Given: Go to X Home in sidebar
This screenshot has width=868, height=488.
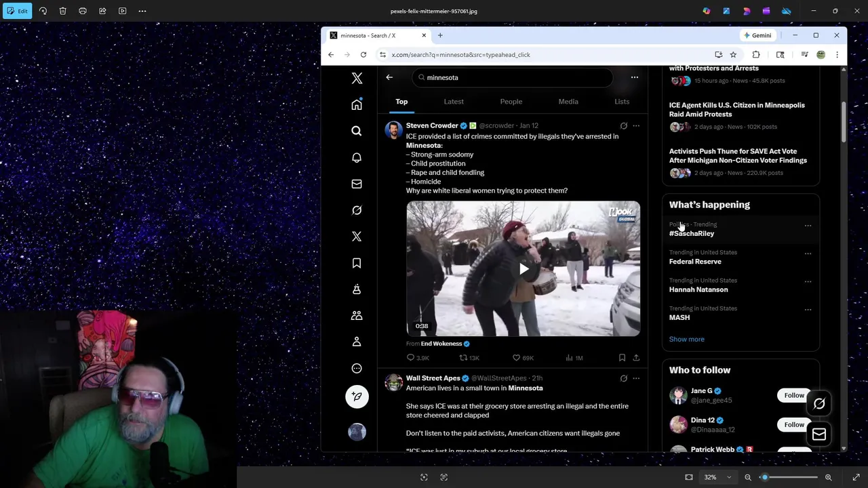Looking at the screenshot, I should 357,104.
